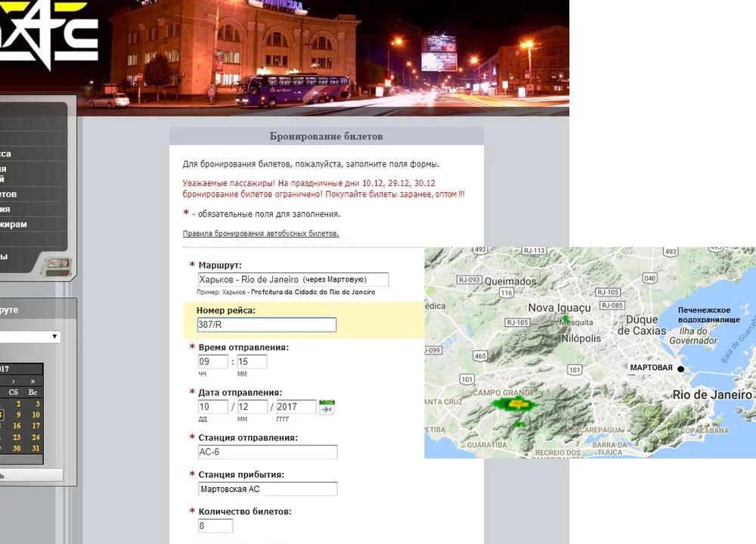Screen dimensions: 756x544
Task: Click the 'CAMPO GRANDE' label on the map
Action: (x=503, y=393)
